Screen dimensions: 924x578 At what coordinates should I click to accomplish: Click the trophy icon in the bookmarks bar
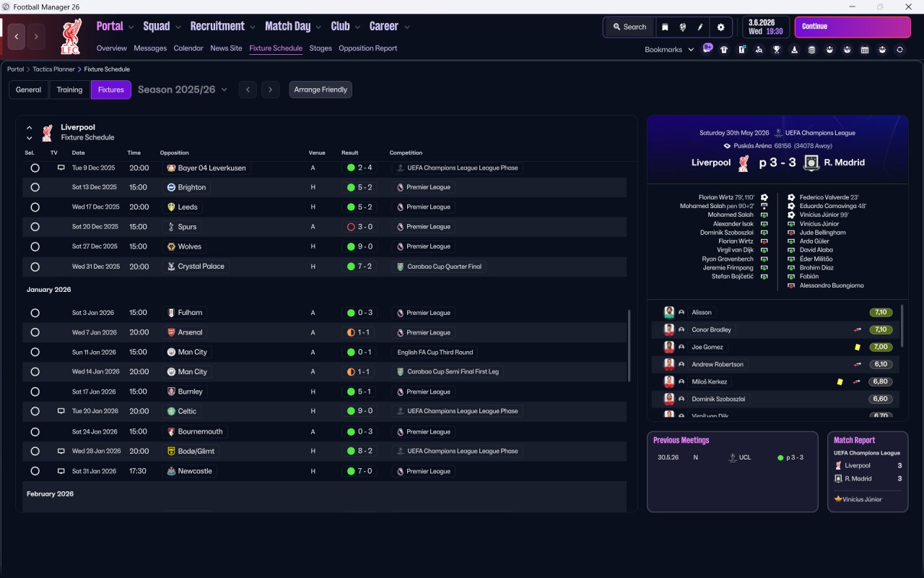[x=777, y=50]
